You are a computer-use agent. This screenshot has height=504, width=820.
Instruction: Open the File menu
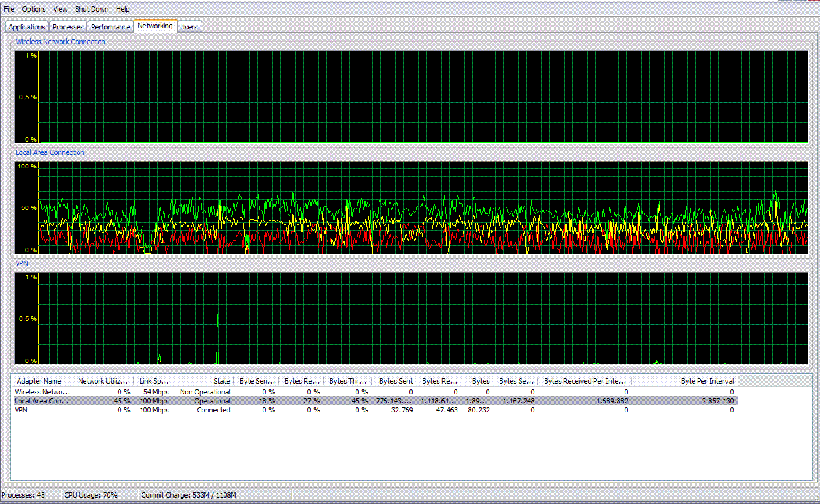click(9, 9)
